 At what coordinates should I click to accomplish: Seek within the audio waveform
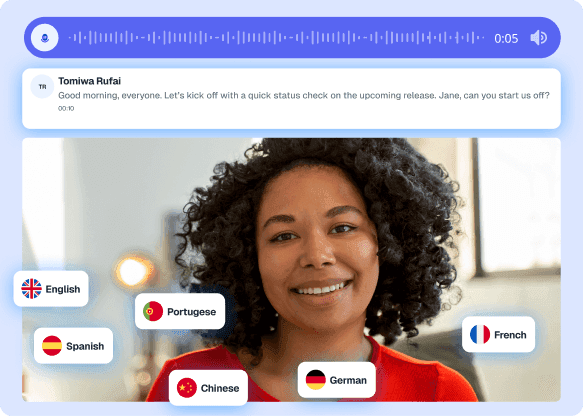(276, 38)
